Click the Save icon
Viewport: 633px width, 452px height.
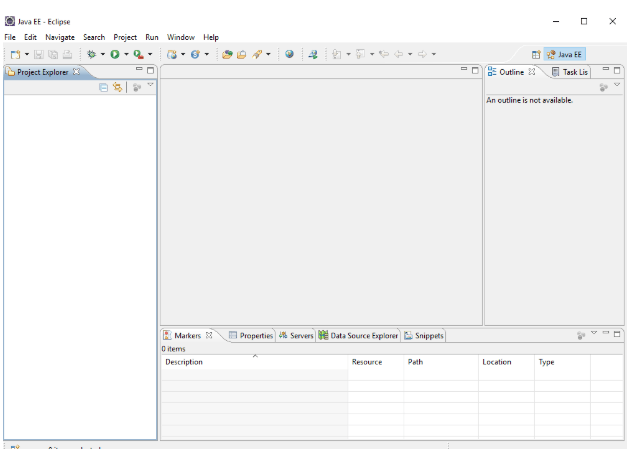tap(39, 54)
